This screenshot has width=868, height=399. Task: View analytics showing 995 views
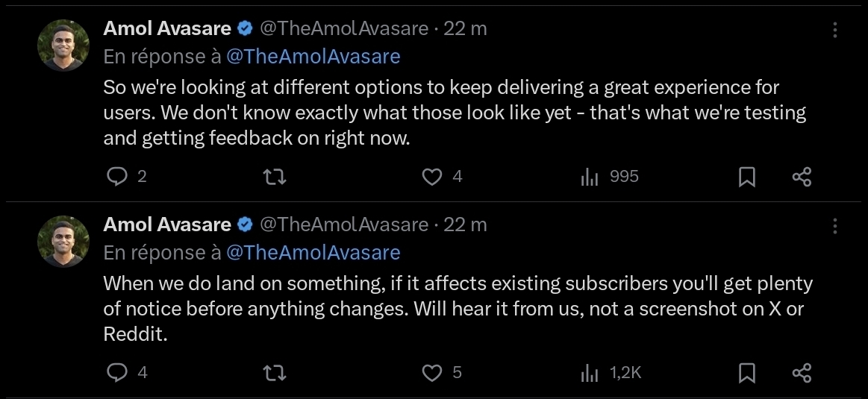click(x=590, y=177)
